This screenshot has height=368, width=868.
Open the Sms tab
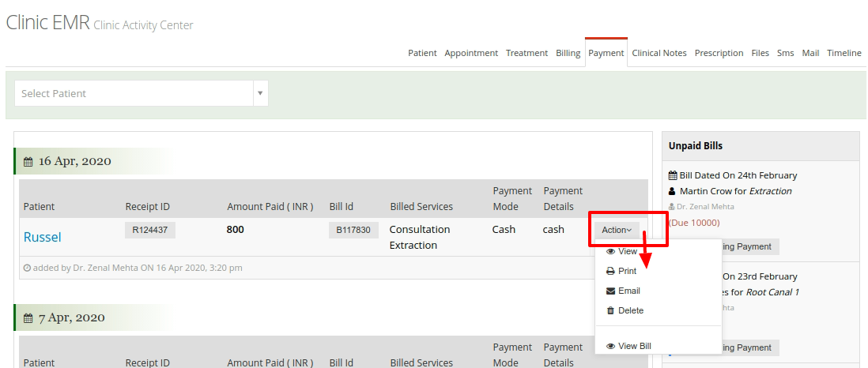786,53
